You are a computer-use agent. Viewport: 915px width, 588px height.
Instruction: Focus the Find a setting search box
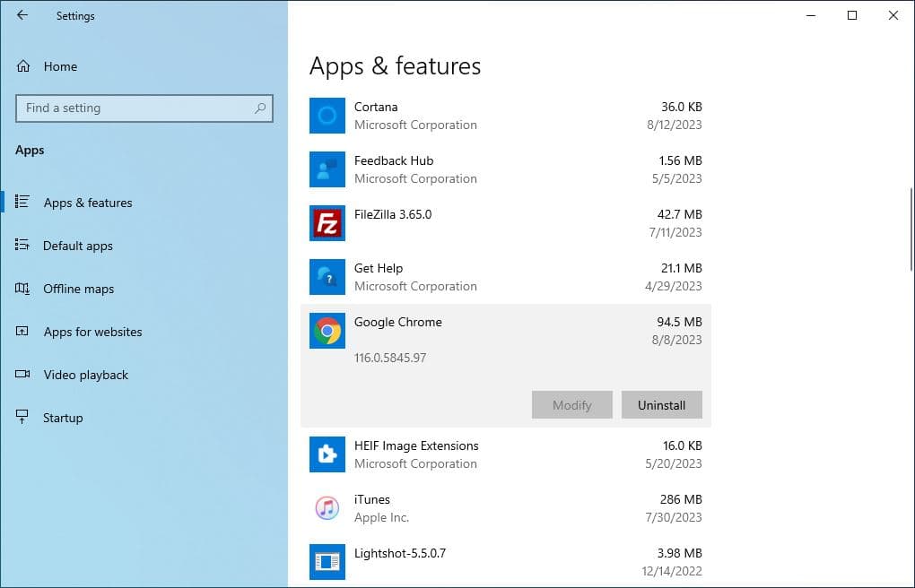coord(144,108)
